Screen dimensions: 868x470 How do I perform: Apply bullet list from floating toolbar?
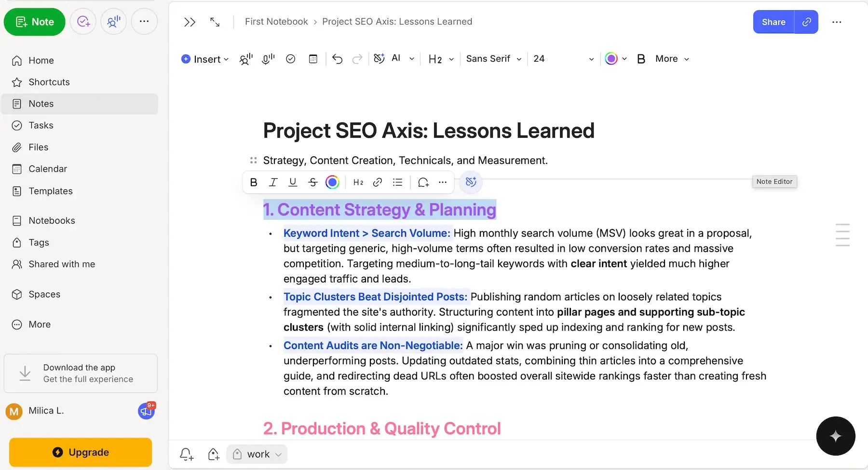pos(397,182)
